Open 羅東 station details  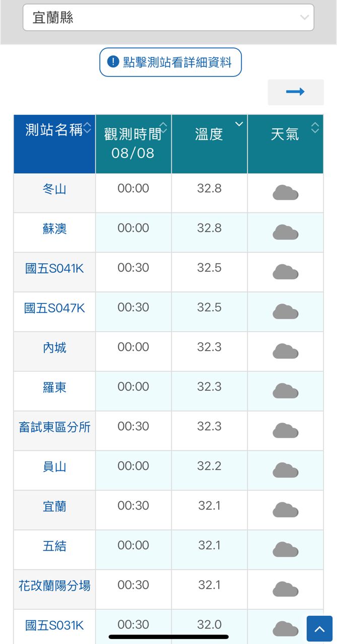pyautogui.click(x=54, y=387)
